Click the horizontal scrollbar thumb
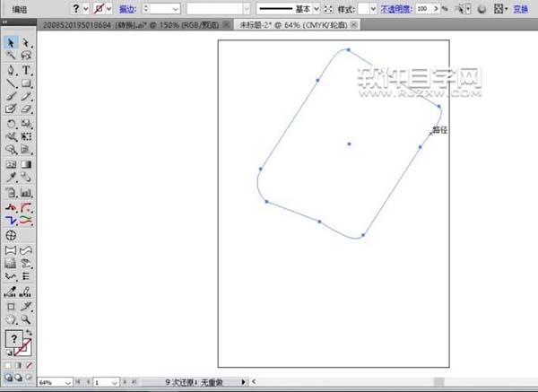 click(x=438, y=382)
